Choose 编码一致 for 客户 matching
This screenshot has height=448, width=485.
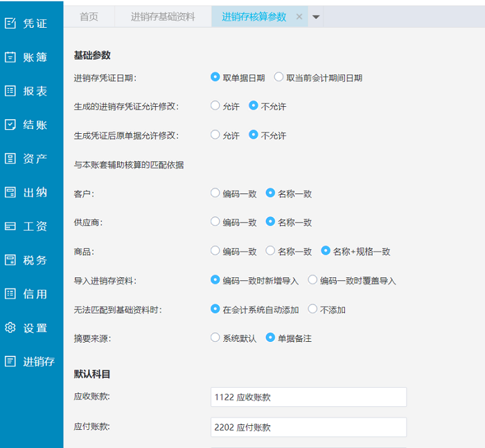coord(215,193)
